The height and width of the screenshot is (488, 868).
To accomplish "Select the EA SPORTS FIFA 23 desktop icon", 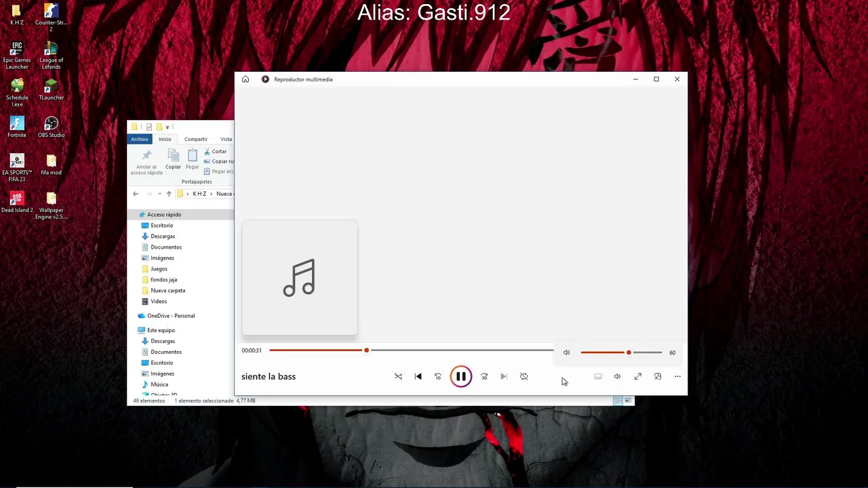I will click(x=17, y=168).
